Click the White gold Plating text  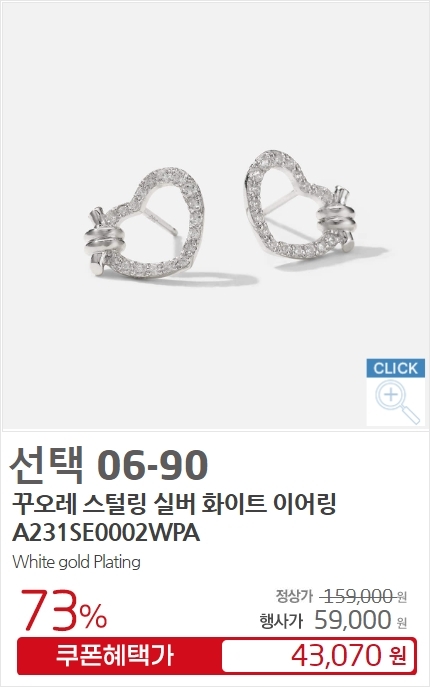(77, 562)
